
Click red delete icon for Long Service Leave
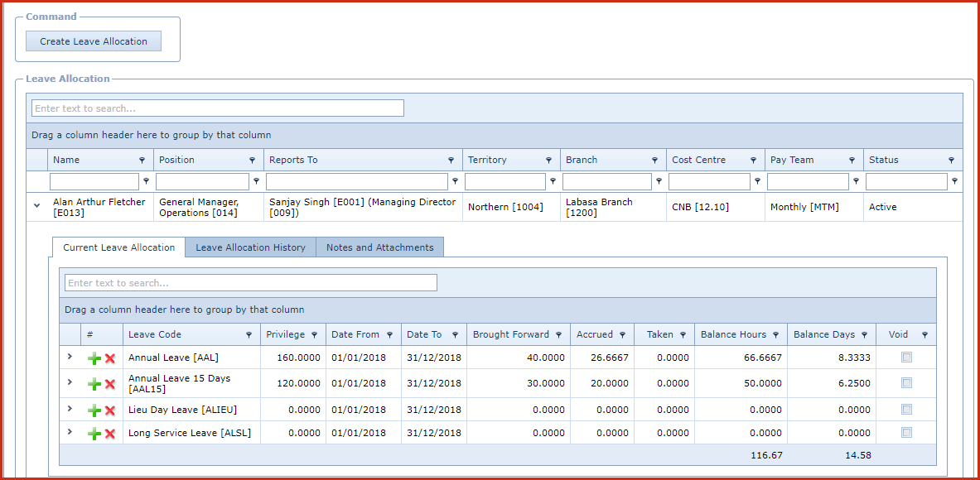pyautogui.click(x=109, y=434)
